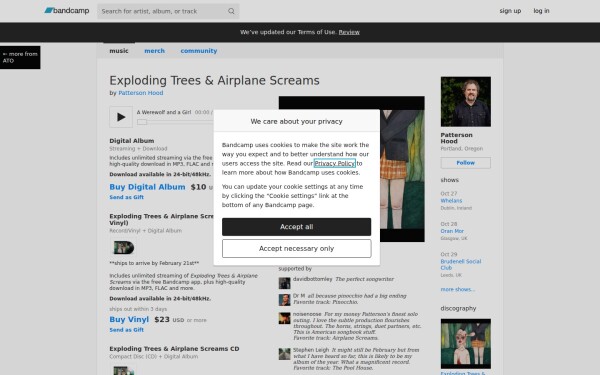Choose Accept necessary only
Image resolution: width=600 pixels, height=375 pixels.
(x=297, y=249)
